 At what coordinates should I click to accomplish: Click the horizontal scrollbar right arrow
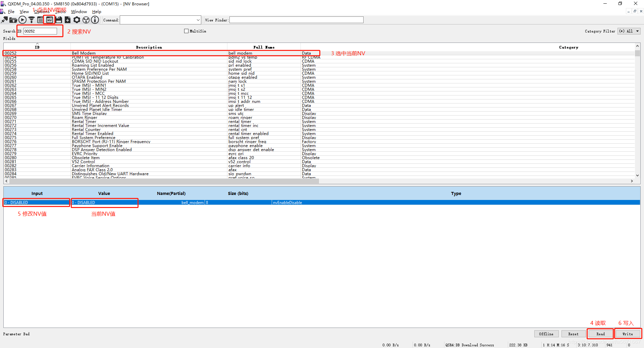coord(632,181)
